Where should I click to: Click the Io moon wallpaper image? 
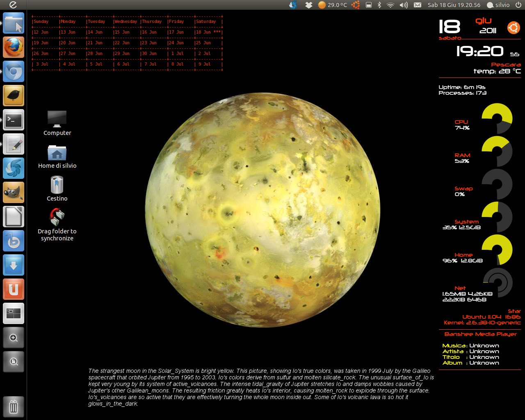(262, 210)
